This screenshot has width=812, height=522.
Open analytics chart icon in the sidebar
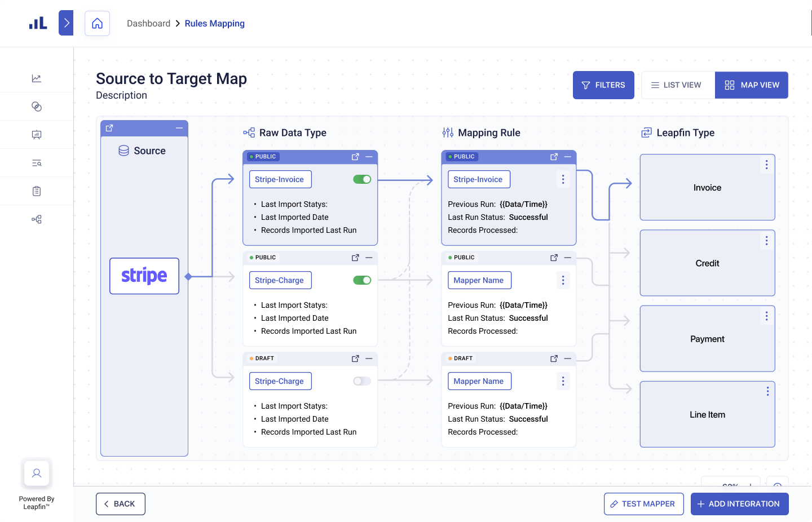click(37, 78)
